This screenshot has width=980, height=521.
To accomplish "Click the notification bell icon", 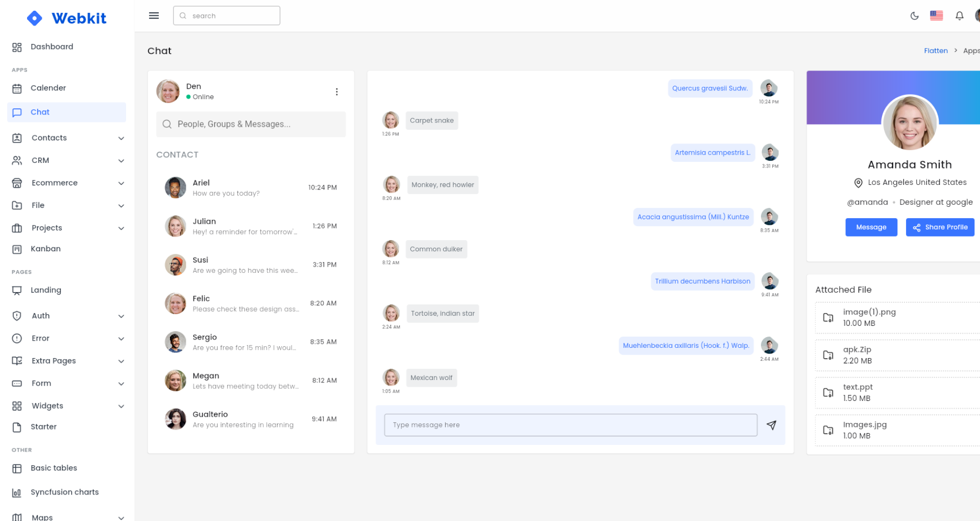I will pyautogui.click(x=960, y=15).
